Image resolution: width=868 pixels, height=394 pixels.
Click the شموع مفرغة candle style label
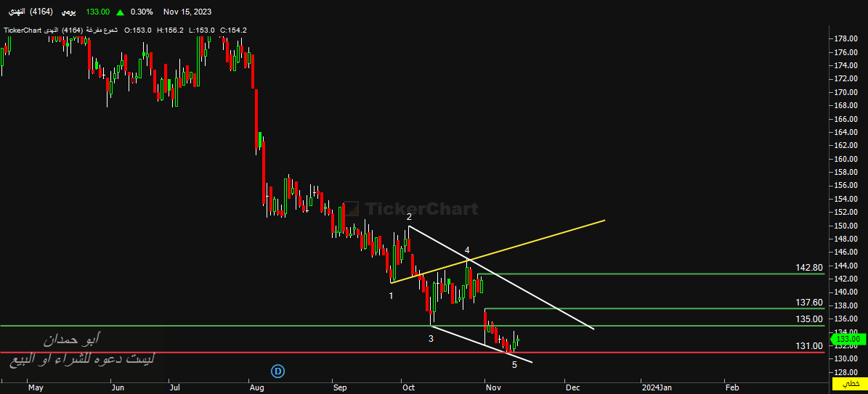coord(102,30)
